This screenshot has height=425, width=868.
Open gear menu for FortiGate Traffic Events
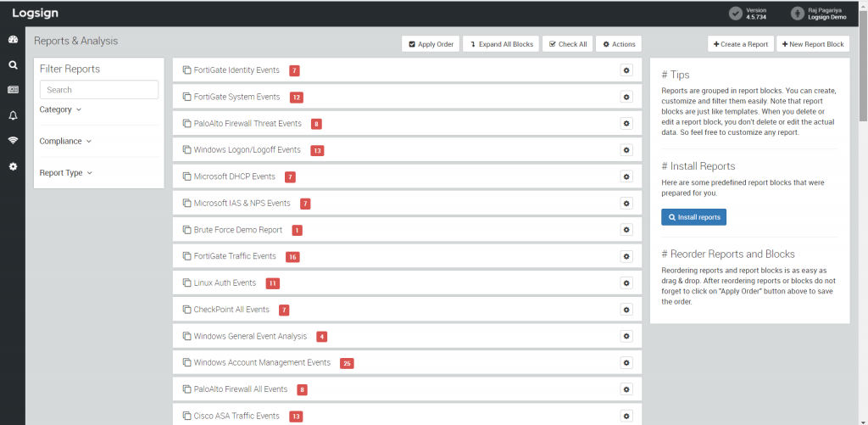[x=626, y=256]
